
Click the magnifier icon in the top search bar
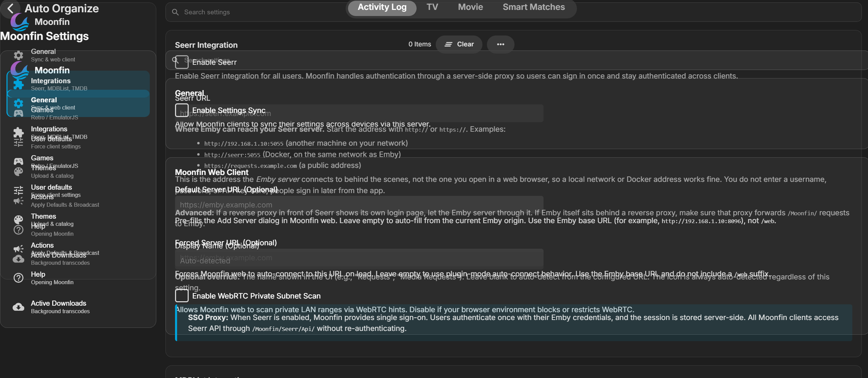click(175, 12)
